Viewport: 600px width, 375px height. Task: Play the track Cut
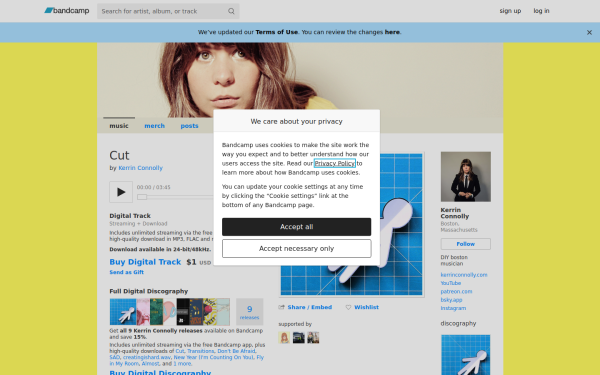[x=121, y=192]
